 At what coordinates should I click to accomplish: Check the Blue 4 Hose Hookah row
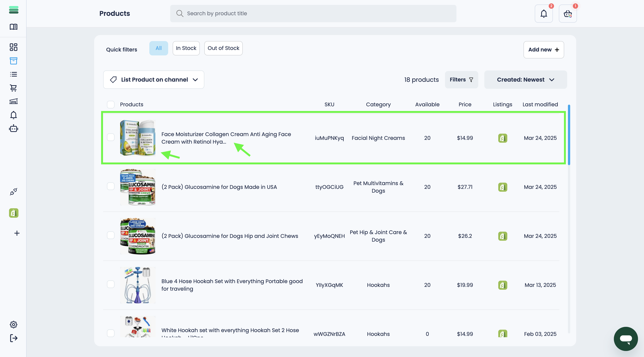(111, 284)
